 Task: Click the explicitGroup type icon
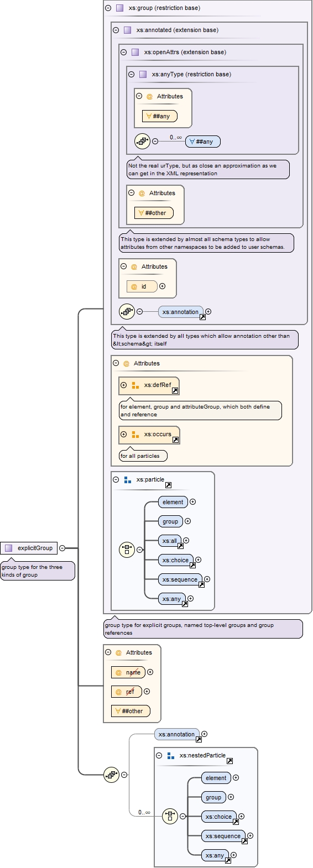(x=8, y=548)
